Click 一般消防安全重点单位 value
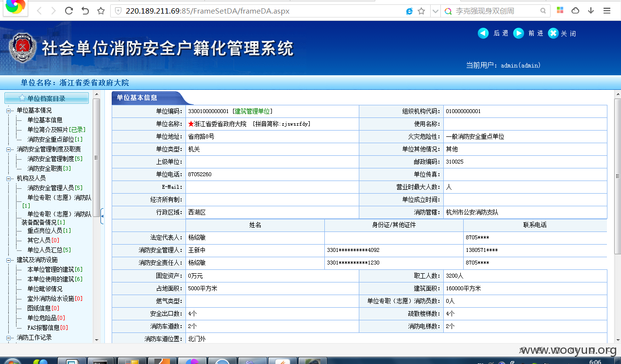The width and height of the screenshot is (621, 364). click(x=475, y=136)
